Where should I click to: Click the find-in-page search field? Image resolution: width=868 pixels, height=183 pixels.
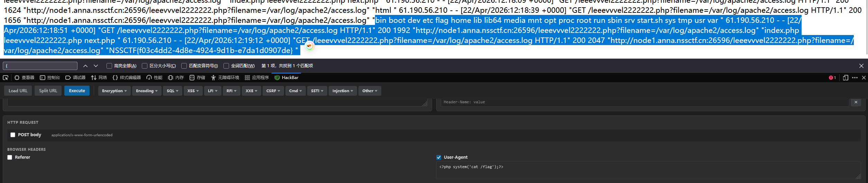[x=40, y=66]
